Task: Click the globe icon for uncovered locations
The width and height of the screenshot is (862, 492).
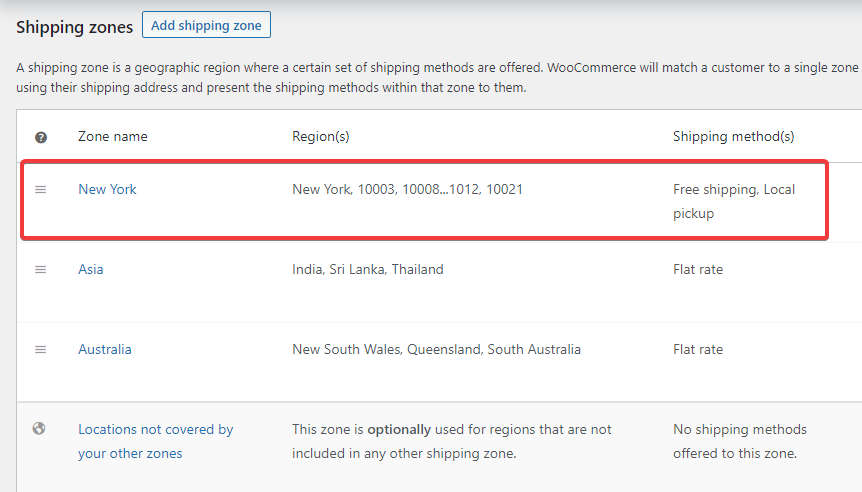Action: 39,429
